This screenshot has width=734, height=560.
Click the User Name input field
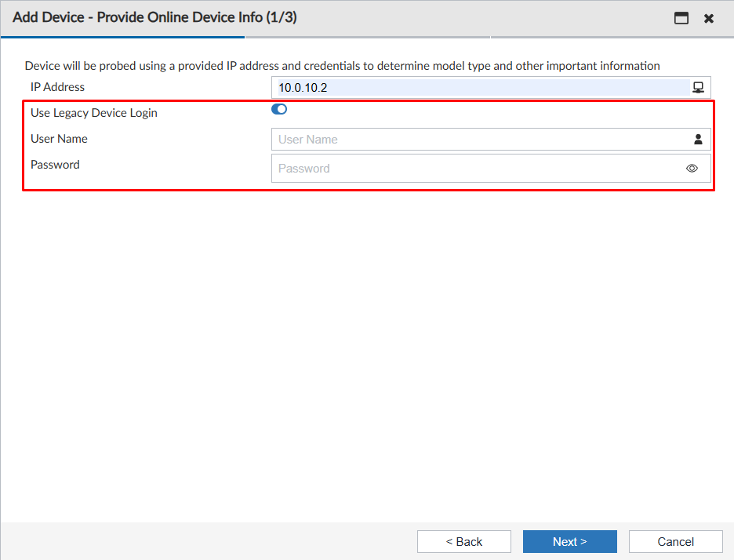tap(471, 139)
